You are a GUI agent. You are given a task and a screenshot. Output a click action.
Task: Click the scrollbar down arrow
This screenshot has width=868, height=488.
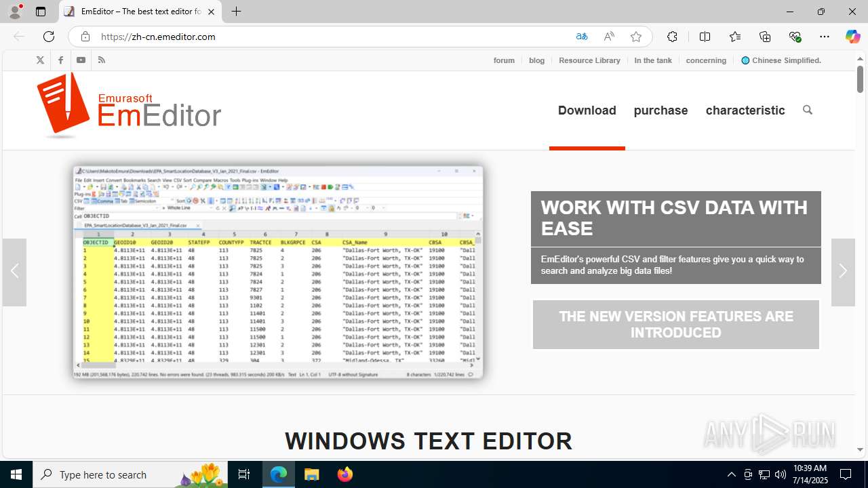point(860,449)
